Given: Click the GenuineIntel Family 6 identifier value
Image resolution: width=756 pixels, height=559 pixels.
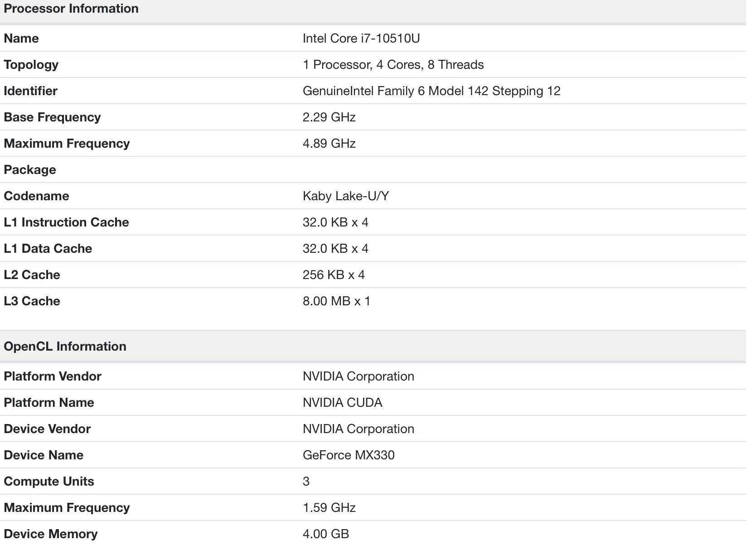Looking at the screenshot, I should pyautogui.click(x=431, y=91).
